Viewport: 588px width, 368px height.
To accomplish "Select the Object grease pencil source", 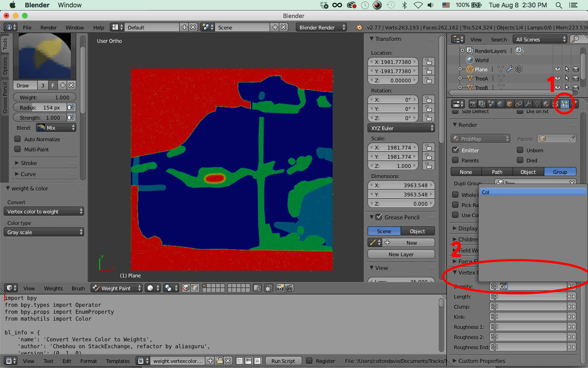I will point(418,231).
